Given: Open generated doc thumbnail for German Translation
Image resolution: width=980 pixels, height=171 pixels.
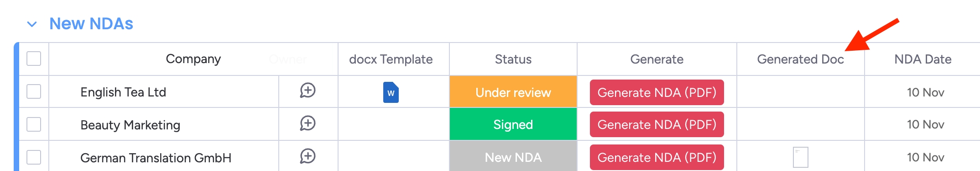Looking at the screenshot, I should [x=801, y=157].
